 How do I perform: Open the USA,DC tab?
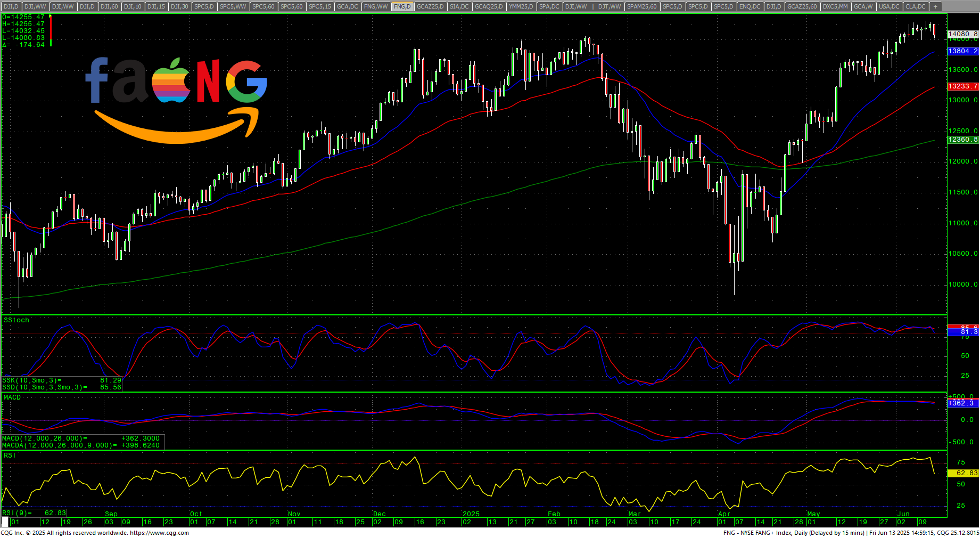(889, 6)
